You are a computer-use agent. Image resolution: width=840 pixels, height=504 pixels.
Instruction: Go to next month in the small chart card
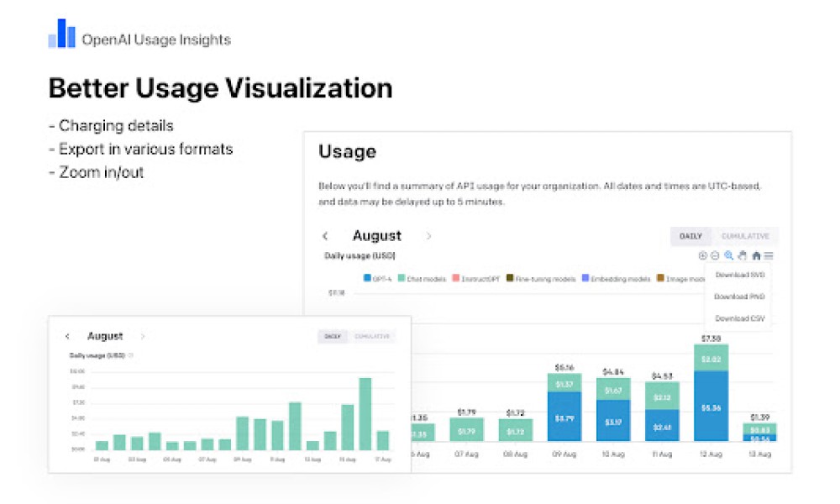point(143,336)
